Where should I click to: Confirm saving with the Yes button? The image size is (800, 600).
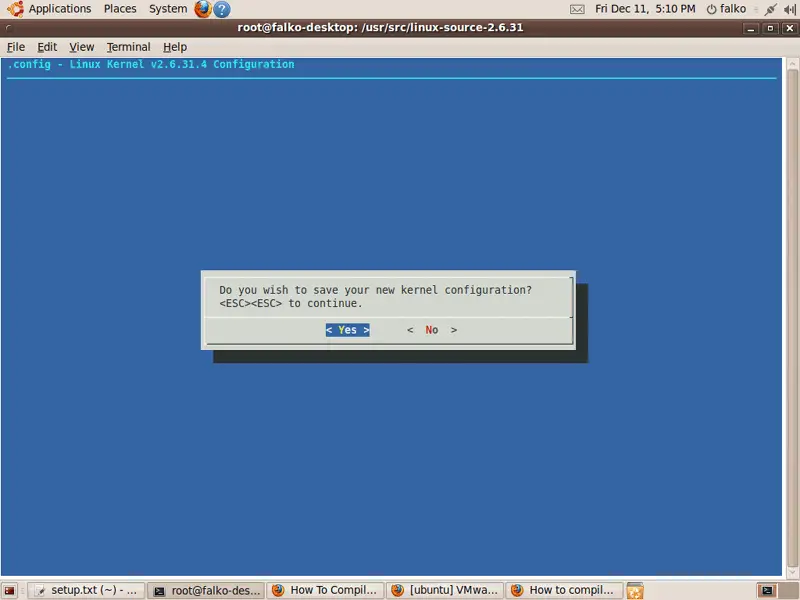click(x=347, y=330)
